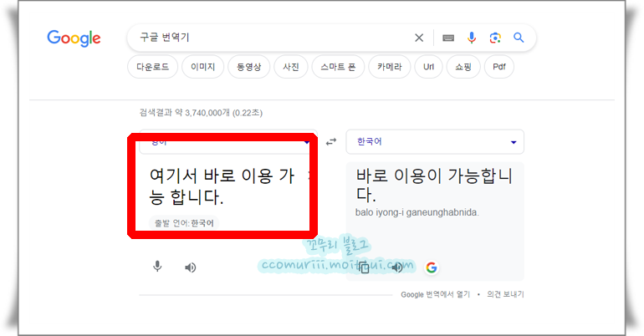Start voice search with microphone icon
This screenshot has height=336, width=644.
(x=472, y=38)
